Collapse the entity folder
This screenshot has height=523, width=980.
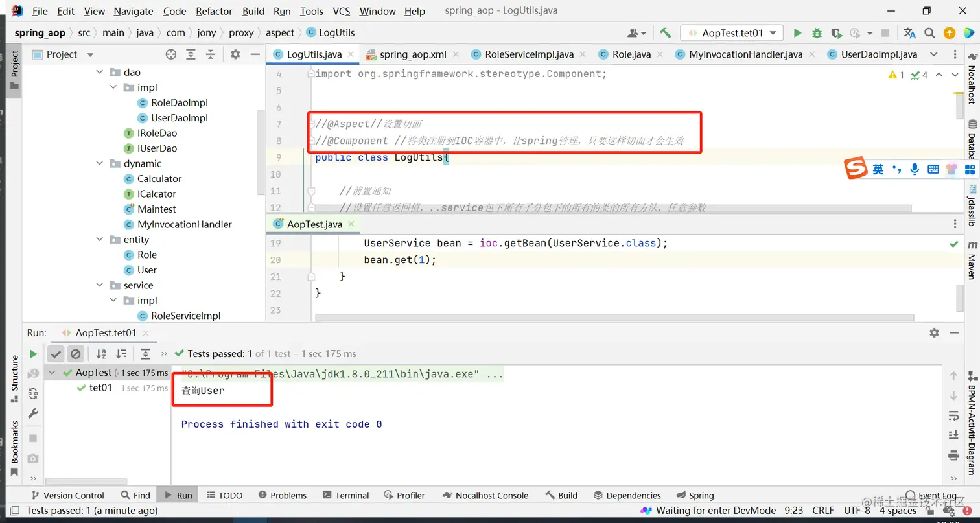(x=100, y=240)
